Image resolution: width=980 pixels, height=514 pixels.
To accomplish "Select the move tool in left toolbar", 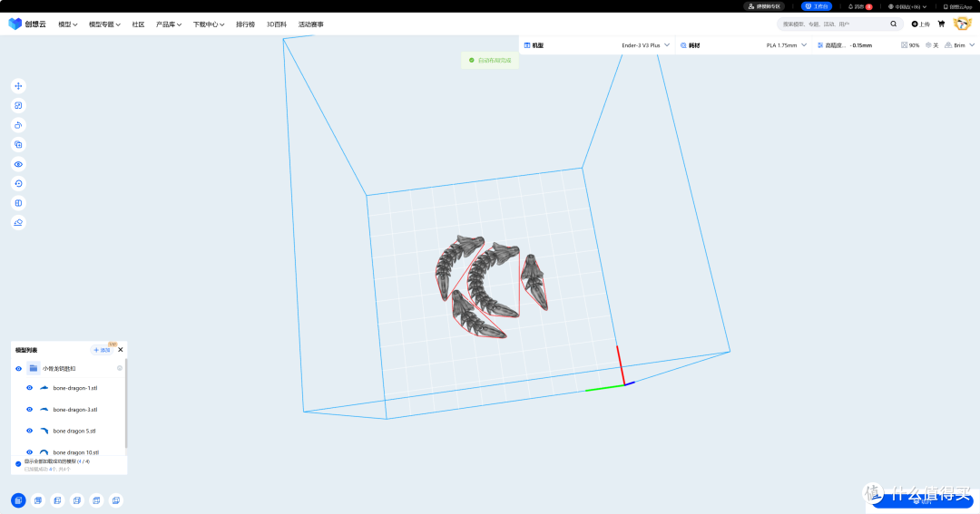I will [x=18, y=86].
